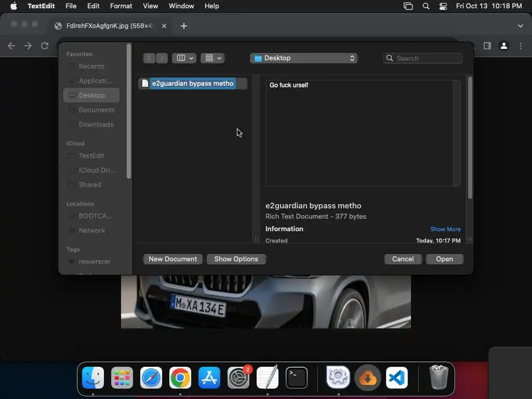Select Downloads in the sidebar

click(91, 125)
